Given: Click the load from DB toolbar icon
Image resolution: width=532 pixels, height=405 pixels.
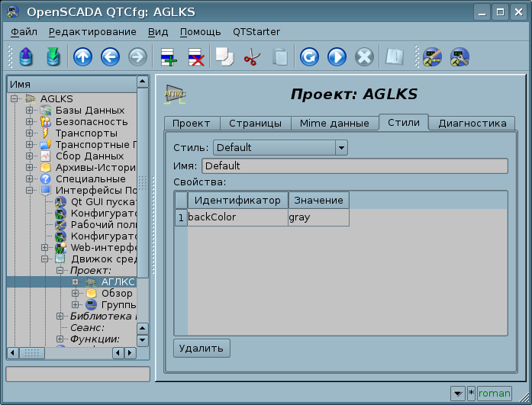Looking at the screenshot, I should coord(26,56).
